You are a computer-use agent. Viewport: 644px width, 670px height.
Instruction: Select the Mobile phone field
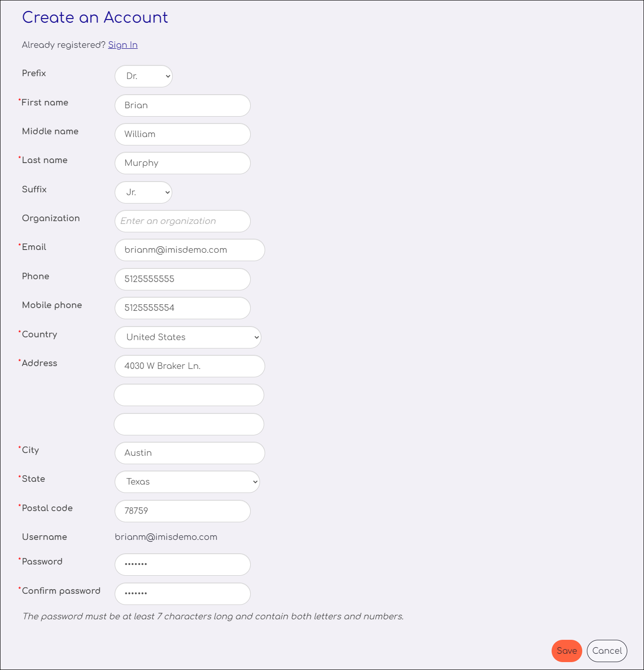pyautogui.click(x=182, y=308)
